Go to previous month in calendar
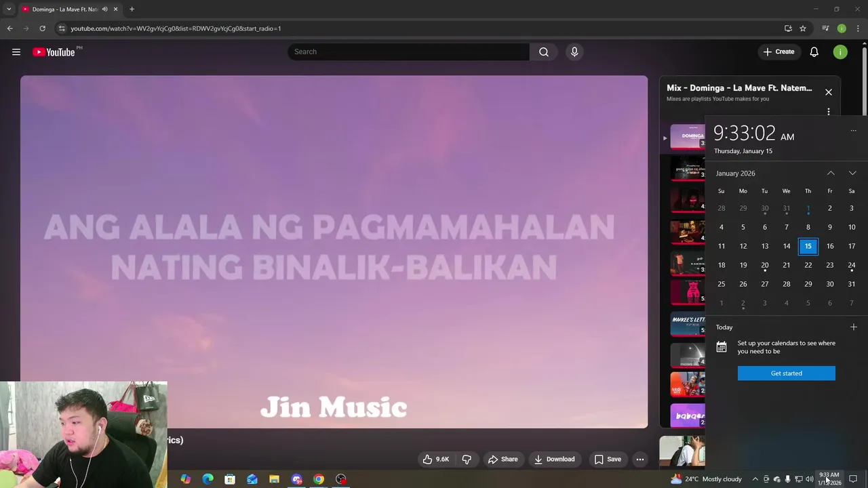This screenshot has height=488, width=868. [x=831, y=174]
